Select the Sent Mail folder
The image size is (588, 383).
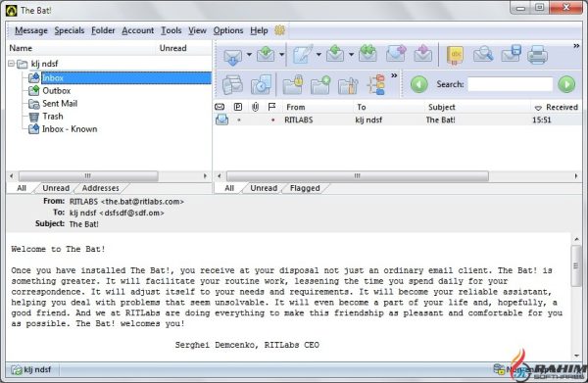(60, 104)
